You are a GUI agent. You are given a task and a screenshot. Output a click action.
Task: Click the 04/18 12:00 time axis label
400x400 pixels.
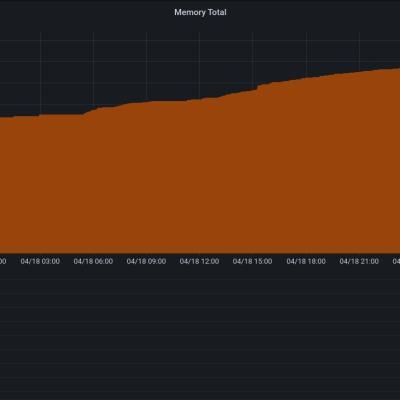[199, 261]
